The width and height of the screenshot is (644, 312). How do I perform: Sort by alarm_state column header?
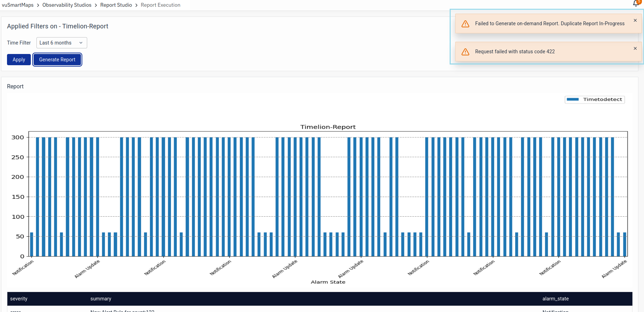555,299
